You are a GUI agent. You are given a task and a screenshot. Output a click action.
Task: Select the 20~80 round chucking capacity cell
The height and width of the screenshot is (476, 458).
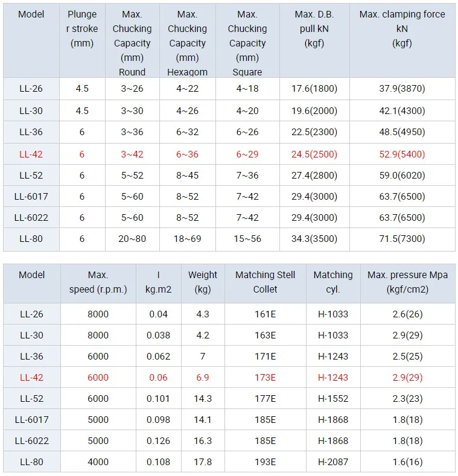132,239
